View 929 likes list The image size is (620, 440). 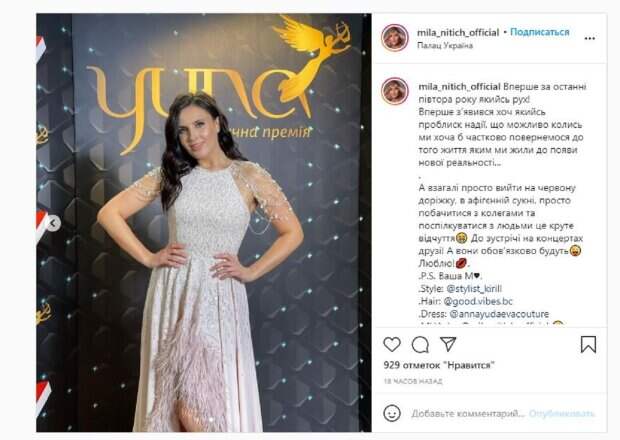(x=439, y=365)
